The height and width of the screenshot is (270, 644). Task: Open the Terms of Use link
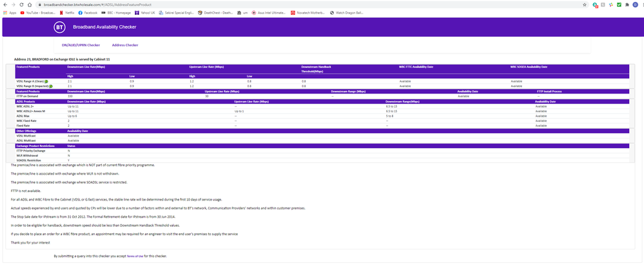click(x=135, y=256)
